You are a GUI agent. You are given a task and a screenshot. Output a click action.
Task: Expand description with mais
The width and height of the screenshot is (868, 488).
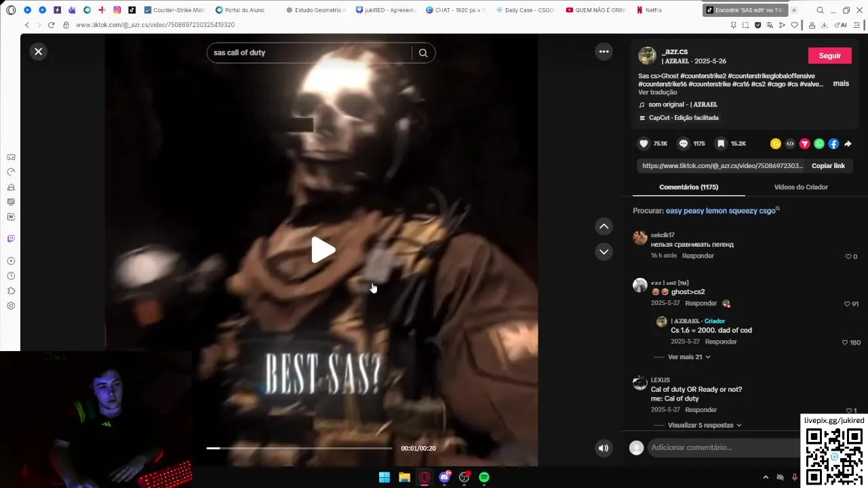(841, 83)
